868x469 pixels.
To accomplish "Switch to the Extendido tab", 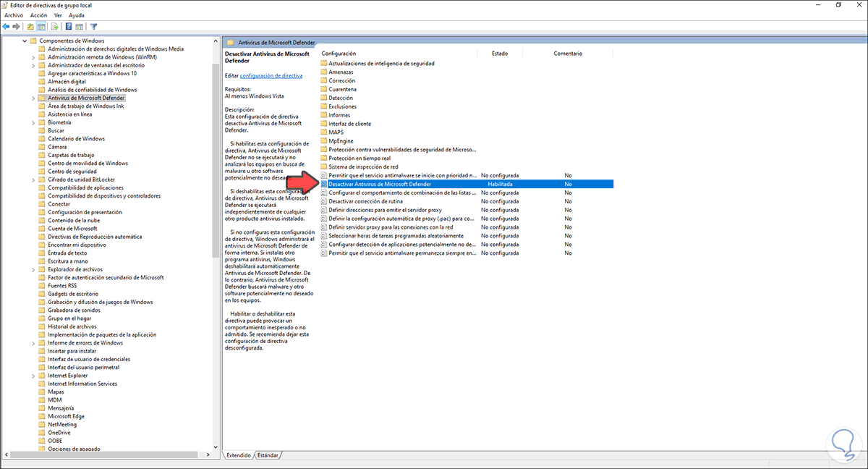I will pos(238,455).
